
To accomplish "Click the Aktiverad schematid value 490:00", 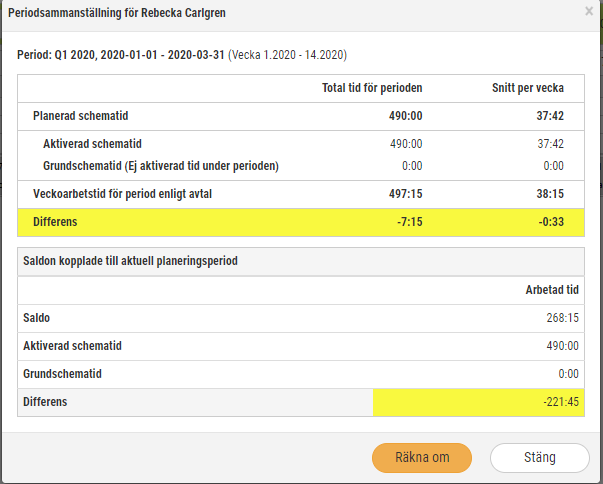I will (406, 144).
